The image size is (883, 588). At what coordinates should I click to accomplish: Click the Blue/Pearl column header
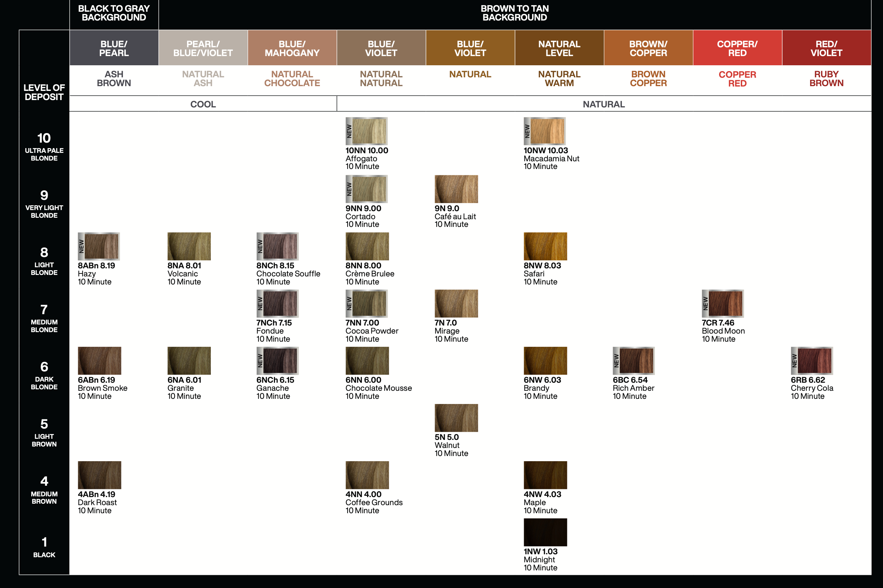(114, 48)
